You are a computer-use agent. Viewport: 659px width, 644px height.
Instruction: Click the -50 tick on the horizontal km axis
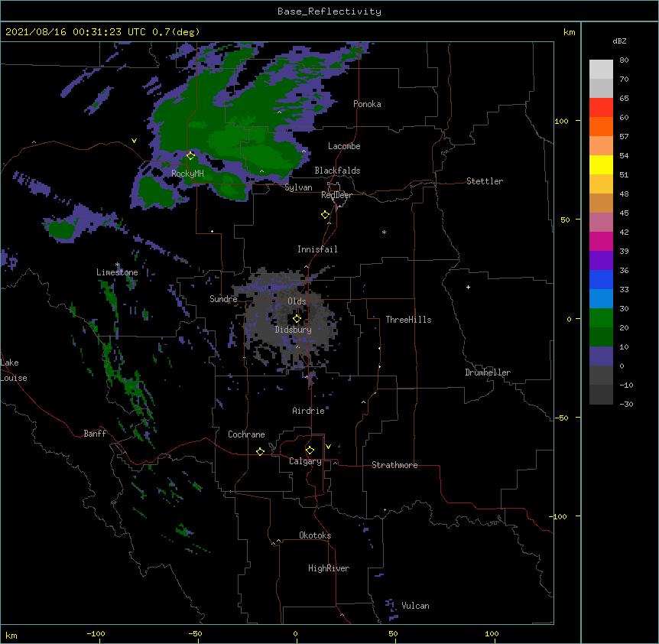(x=196, y=633)
